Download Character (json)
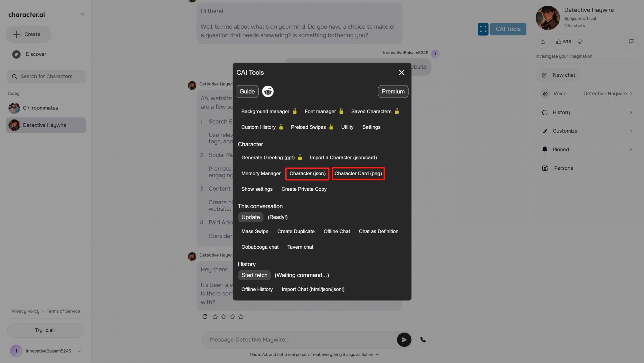Image resolution: width=644 pixels, height=363 pixels. [x=307, y=173]
